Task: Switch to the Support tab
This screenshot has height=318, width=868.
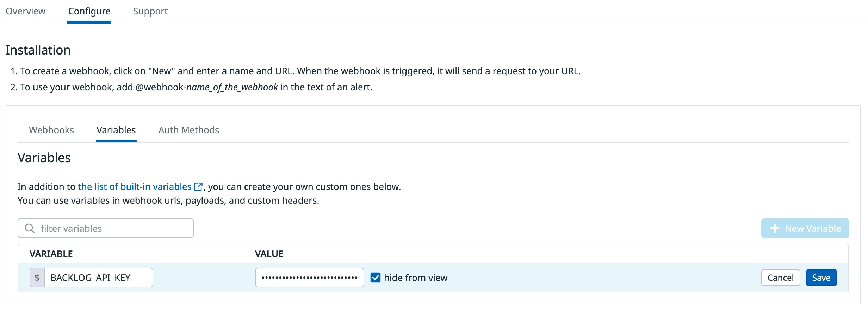Action: click(150, 11)
